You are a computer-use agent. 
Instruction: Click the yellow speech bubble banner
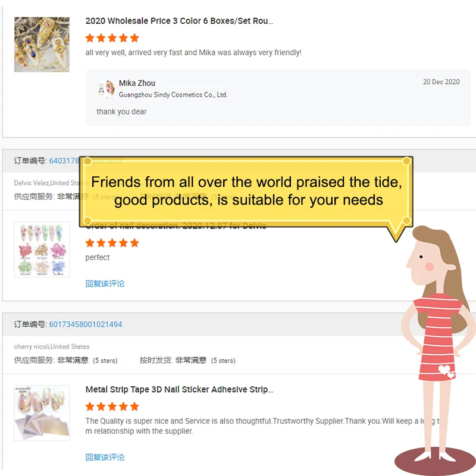pyautogui.click(x=246, y=191)
